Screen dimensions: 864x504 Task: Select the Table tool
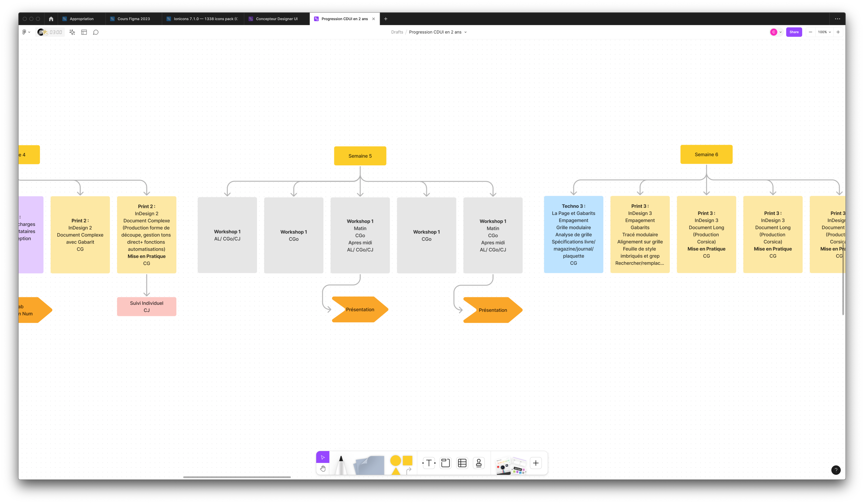pyautogui.click(x=462, y=463)
